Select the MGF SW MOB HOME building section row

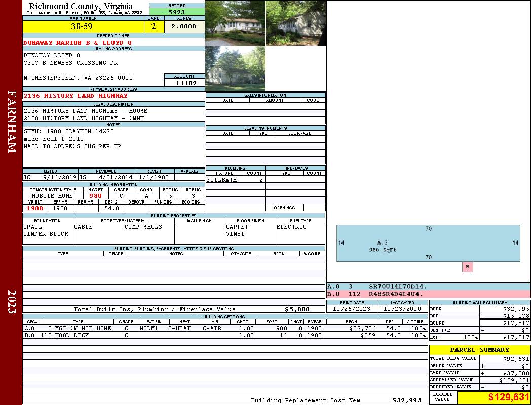pos(225,328)
